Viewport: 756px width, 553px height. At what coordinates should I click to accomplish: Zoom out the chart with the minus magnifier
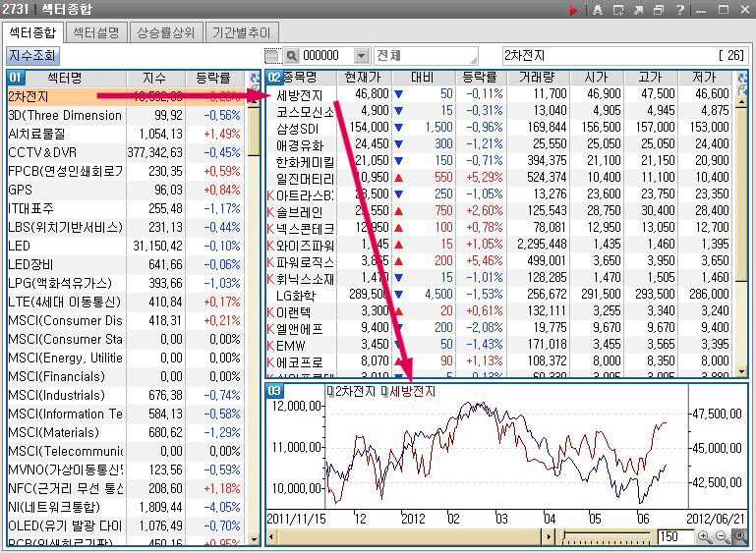coord(722,536)
